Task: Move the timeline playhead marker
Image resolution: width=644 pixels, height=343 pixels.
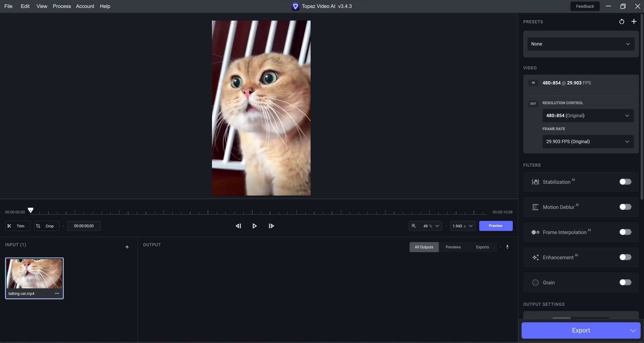Action: pos(31,211)
